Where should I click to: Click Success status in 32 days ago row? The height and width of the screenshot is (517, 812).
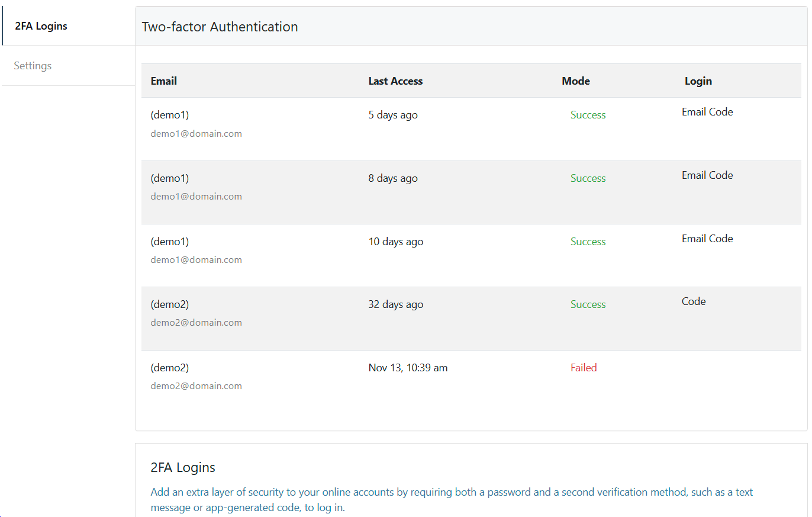pyautogui.click(x=588, y=304)
